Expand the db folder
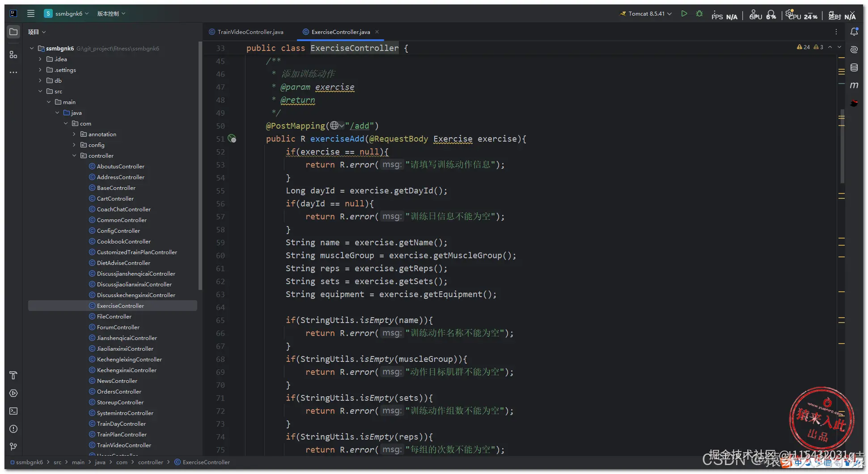 40,80
